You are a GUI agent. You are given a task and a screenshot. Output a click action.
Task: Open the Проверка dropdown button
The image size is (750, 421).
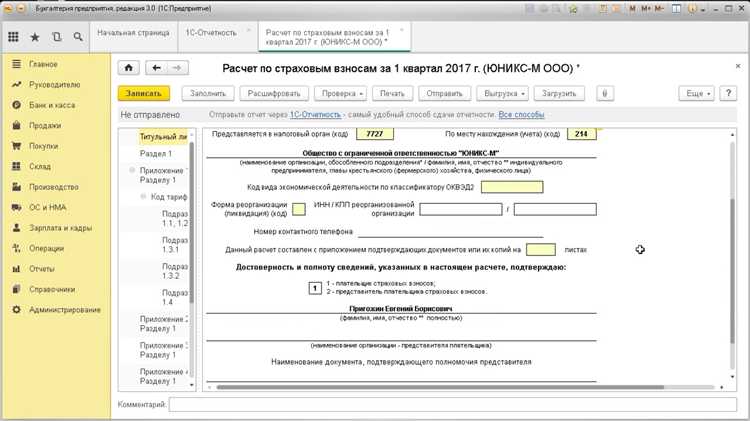(x=341, y=94)
